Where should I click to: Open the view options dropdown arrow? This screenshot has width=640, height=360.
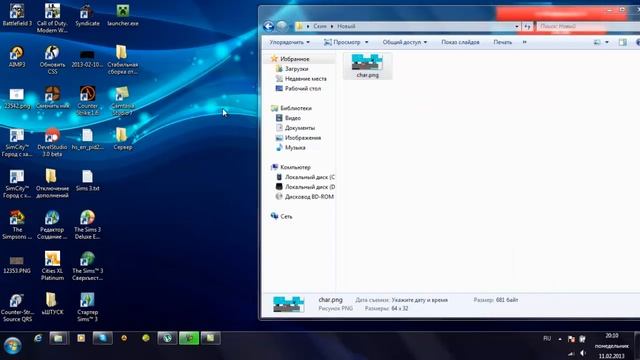point(607,42)
